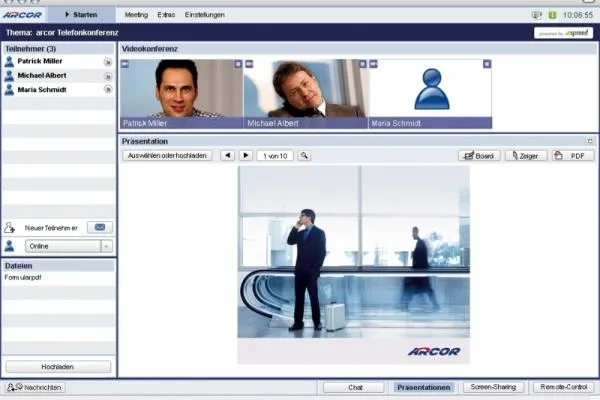The width and height of the screenshot is (600, 400).
Task: Toggle corner square on Michael Albert video tile
Action: pos(362,64)
